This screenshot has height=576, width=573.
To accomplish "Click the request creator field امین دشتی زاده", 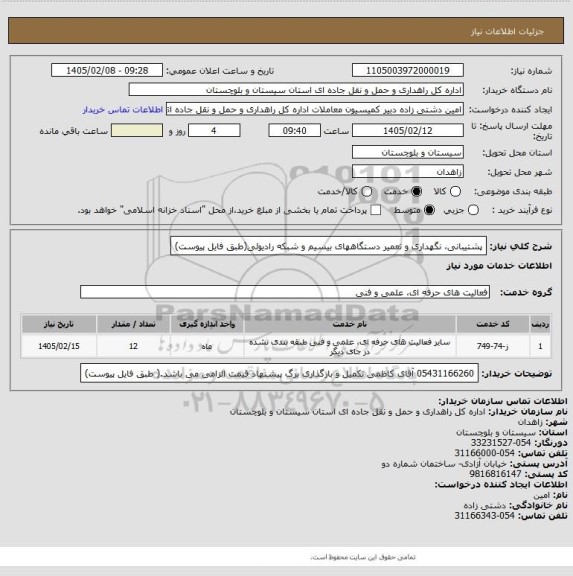I will pyautogui.click(x=315, y=109).
